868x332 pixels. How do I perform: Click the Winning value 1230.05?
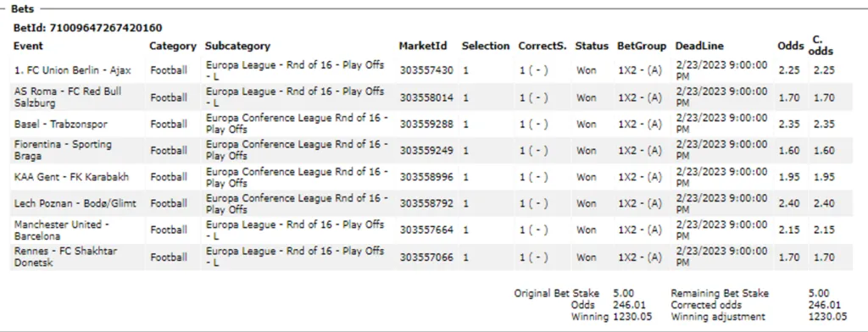[632, 317]
